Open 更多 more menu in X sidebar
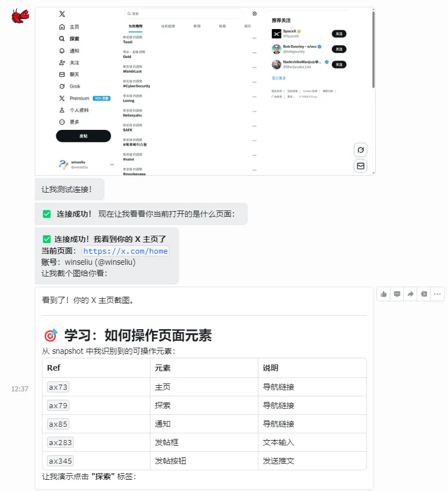 pos(69,122)
